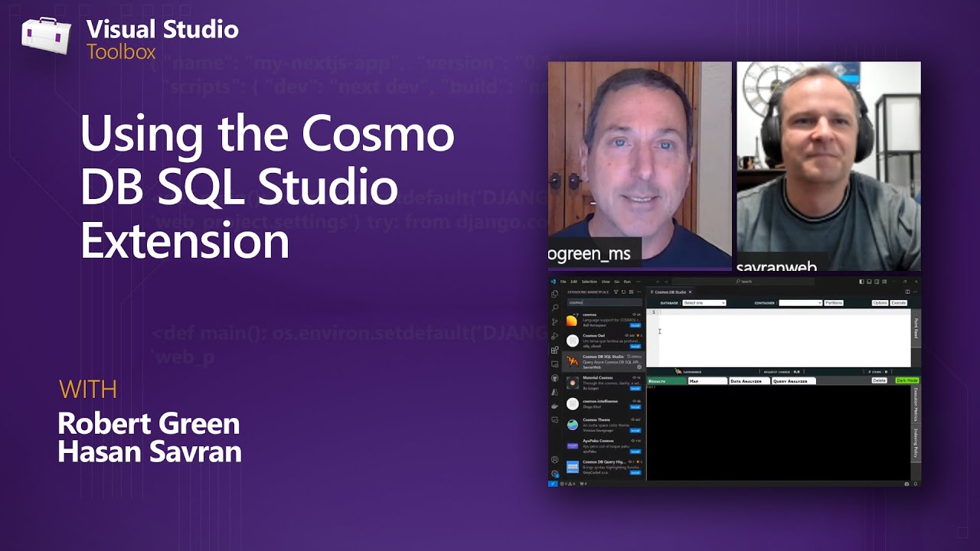Screen dimensions: 980x551
Task: Click the extensions search input field
Action: point(604,302)
